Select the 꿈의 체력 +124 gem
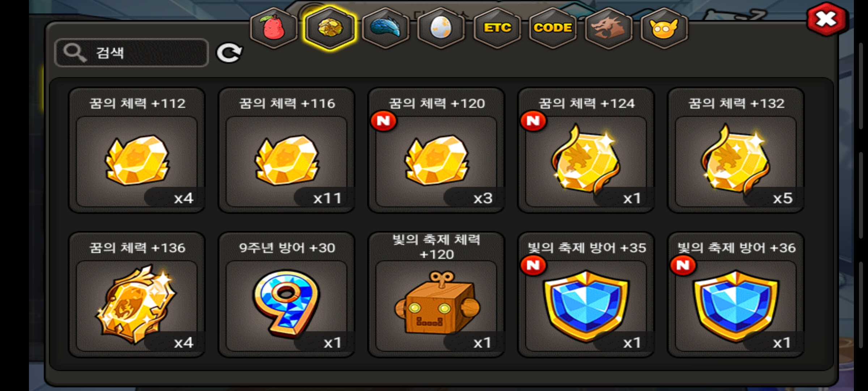Viewport: 868px width, 391px height. pos(586,150)
